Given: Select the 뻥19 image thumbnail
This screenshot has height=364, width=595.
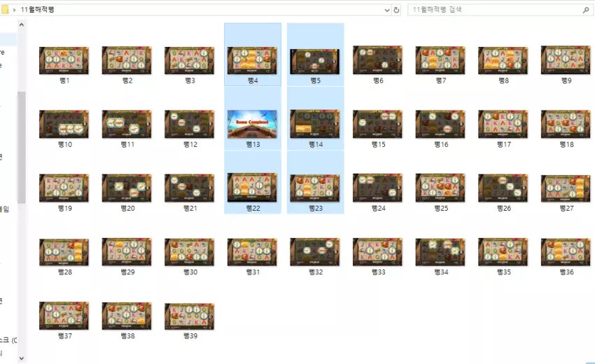Looking at the screenshot, I should click(64, 188).
